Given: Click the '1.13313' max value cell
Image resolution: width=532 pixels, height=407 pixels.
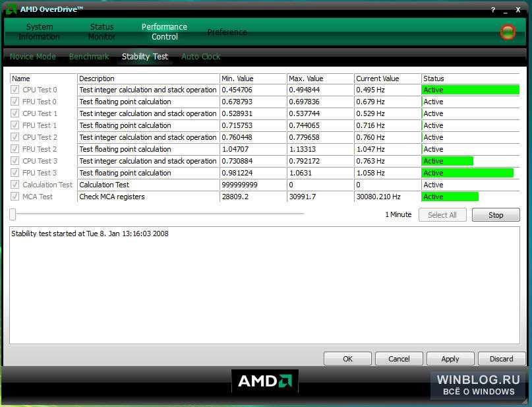Looking at the screenshot, I should pyautogui.click(x=320, y=149).
